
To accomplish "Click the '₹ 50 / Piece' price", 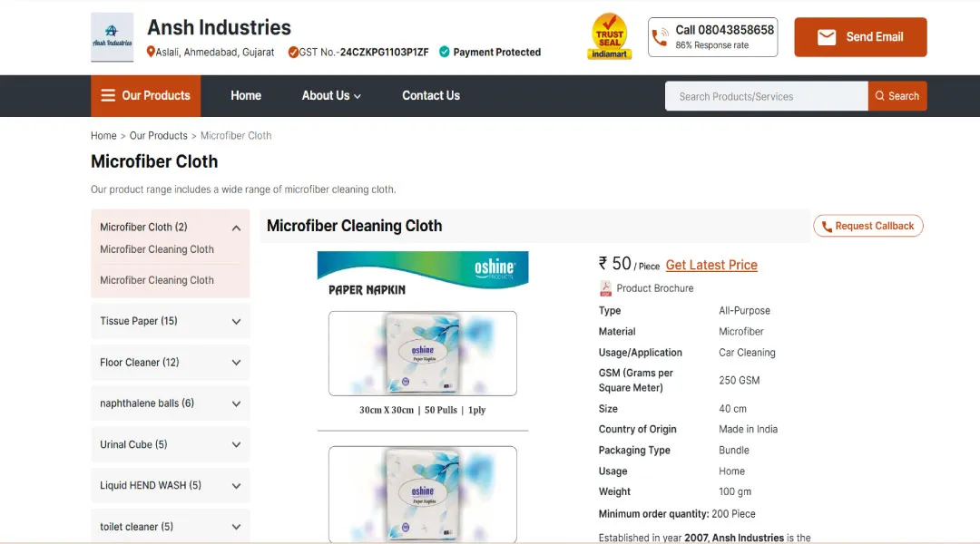I will [x=629, y=264].
